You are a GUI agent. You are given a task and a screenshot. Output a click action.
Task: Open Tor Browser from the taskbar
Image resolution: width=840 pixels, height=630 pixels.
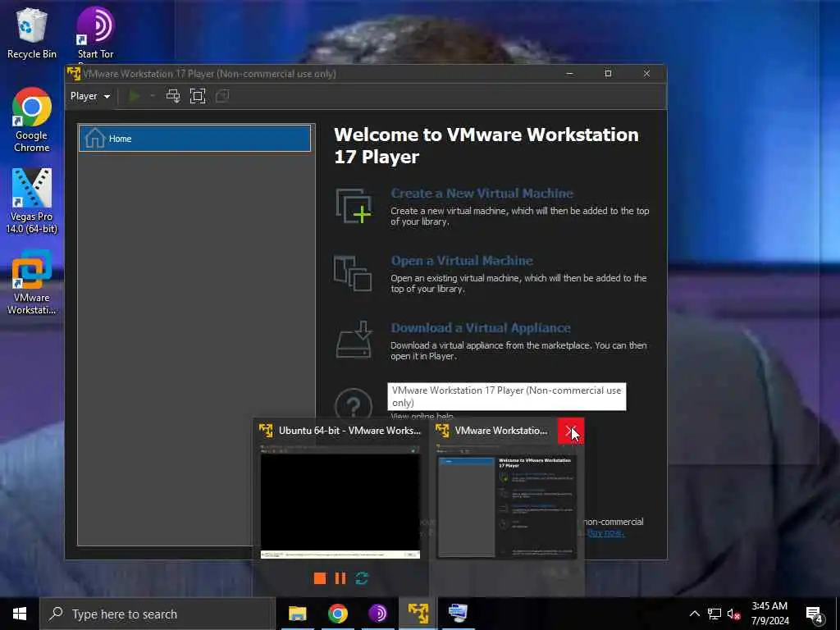pyautogui.click(x=377, y=614)
